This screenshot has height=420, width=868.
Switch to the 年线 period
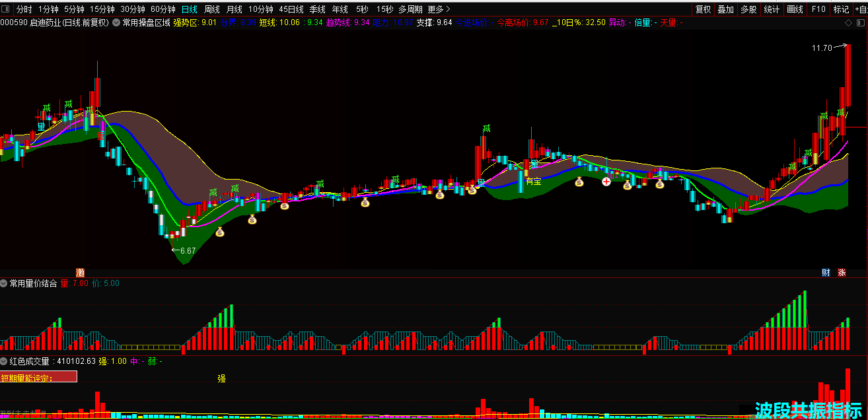[x=340, y=9]
